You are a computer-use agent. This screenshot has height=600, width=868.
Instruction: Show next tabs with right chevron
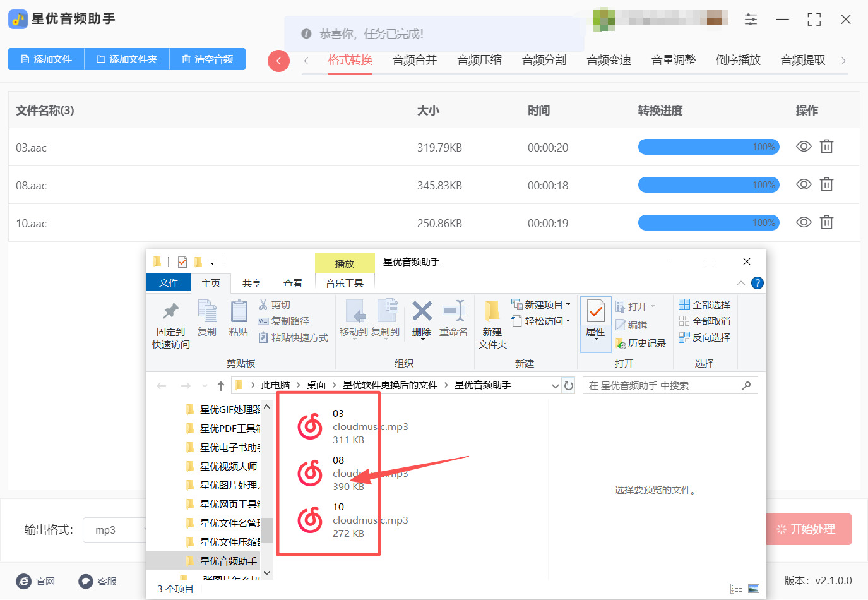click(843, 61)
